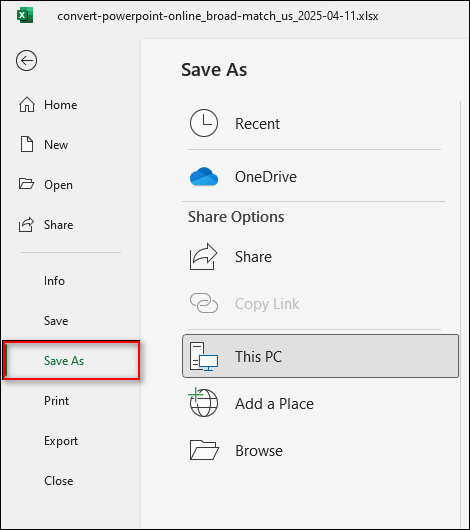Viewport: 470px width, 530px height.
Task: Click the Open folder icon in sidebar
Action: coord(26,184)
